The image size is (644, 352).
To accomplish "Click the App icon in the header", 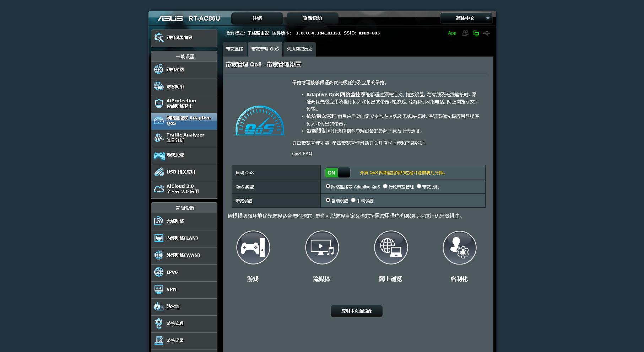I will point(452,33).
